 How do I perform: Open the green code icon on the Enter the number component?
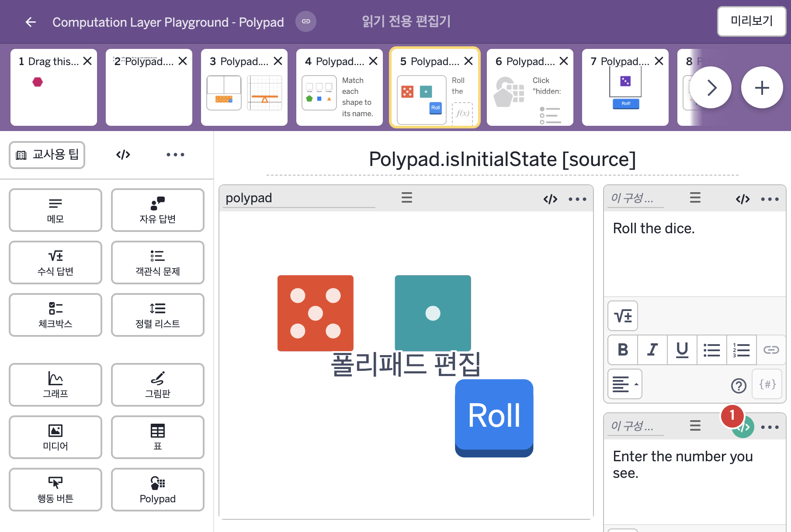tap(743, 427)
